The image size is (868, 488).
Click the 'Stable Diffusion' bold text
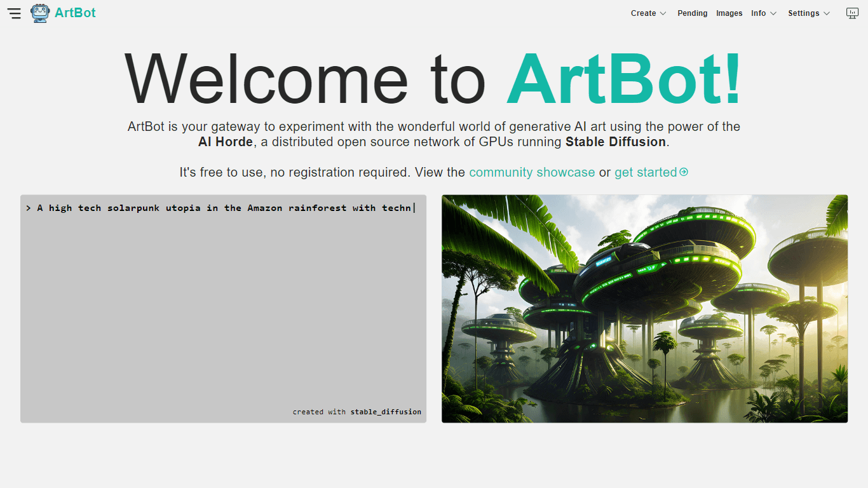(616, 142)
